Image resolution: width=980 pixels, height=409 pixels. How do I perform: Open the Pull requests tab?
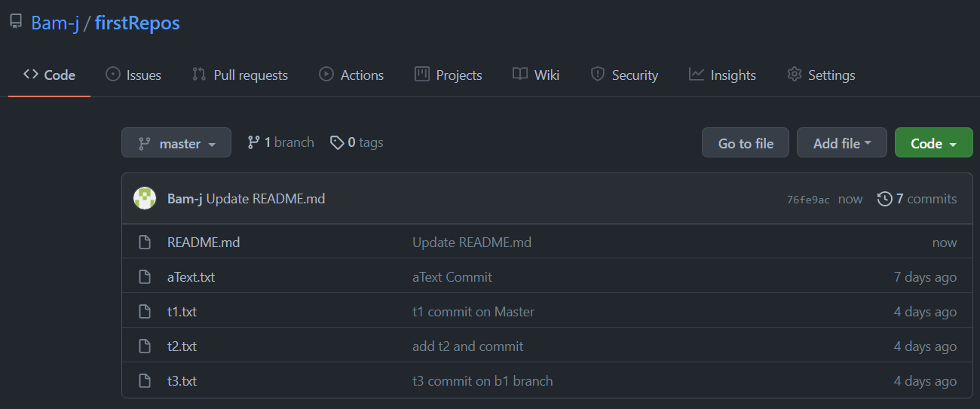tap(240, 75)
